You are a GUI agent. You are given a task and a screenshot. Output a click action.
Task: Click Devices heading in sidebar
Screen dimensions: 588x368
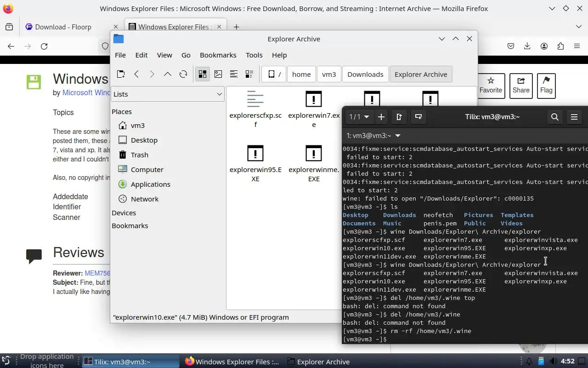[124, 213]
